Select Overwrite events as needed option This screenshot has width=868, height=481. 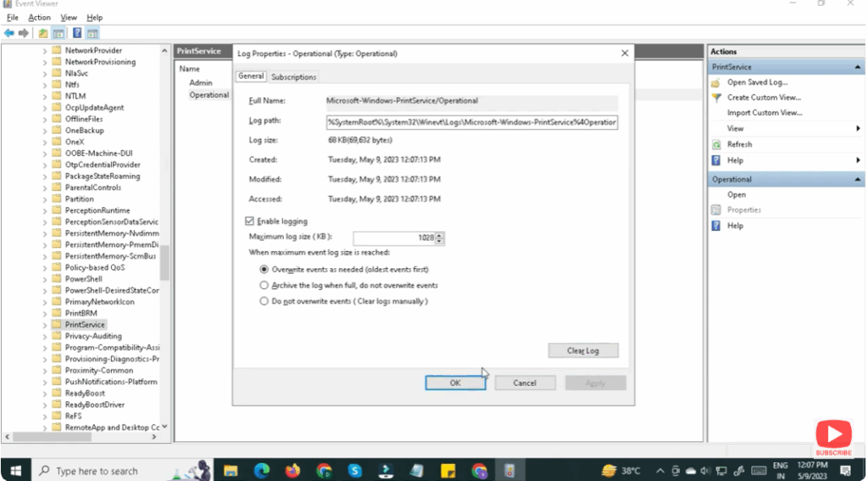[x=264, y=269]
